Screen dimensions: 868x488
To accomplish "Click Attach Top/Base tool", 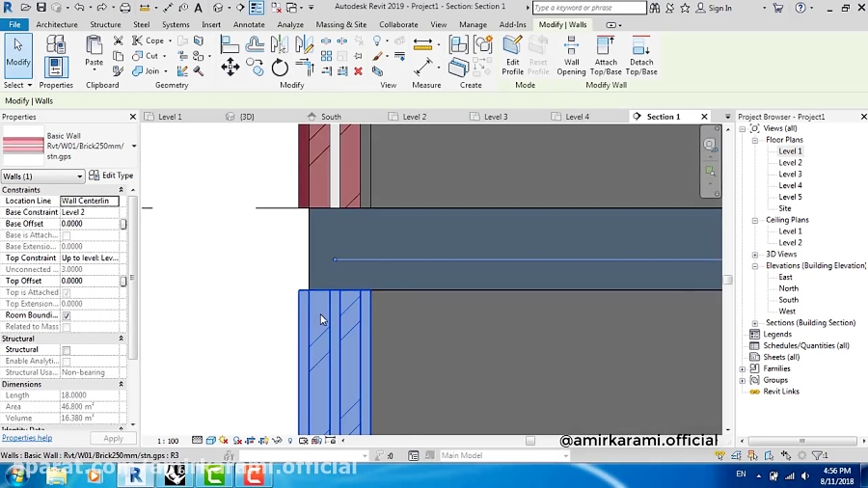I will (x=606, y=55).
